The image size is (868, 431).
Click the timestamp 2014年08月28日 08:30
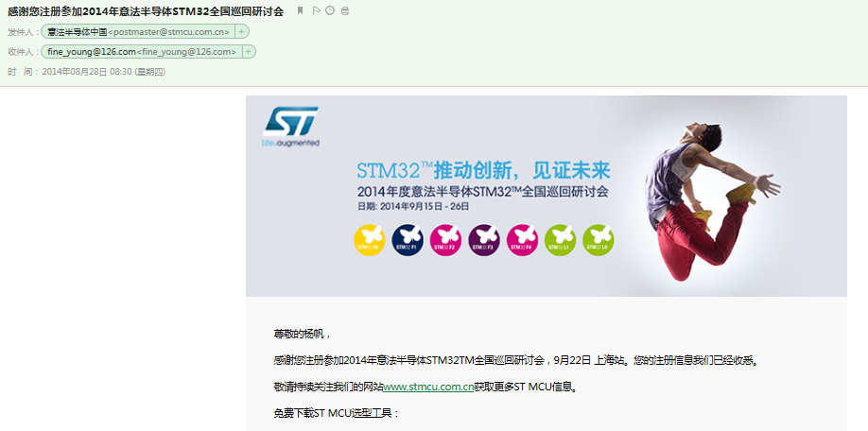tap(87, 72)
